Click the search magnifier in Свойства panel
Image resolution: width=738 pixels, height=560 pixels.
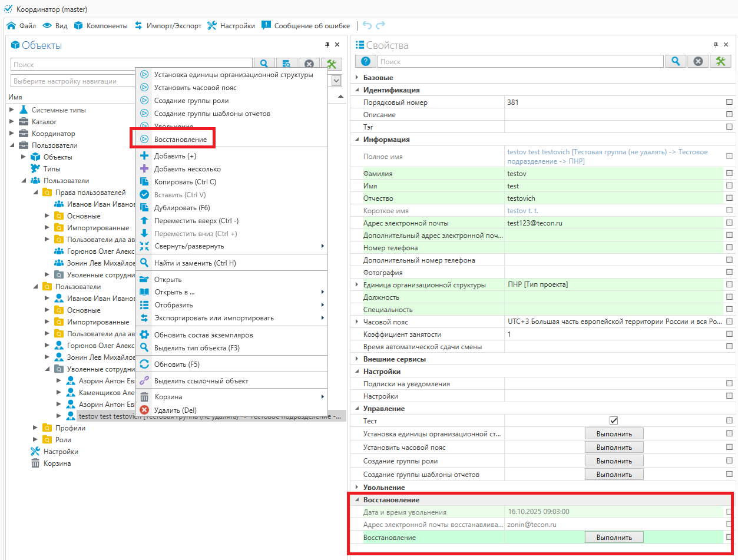pyautogui.click(x=676, y=61)
